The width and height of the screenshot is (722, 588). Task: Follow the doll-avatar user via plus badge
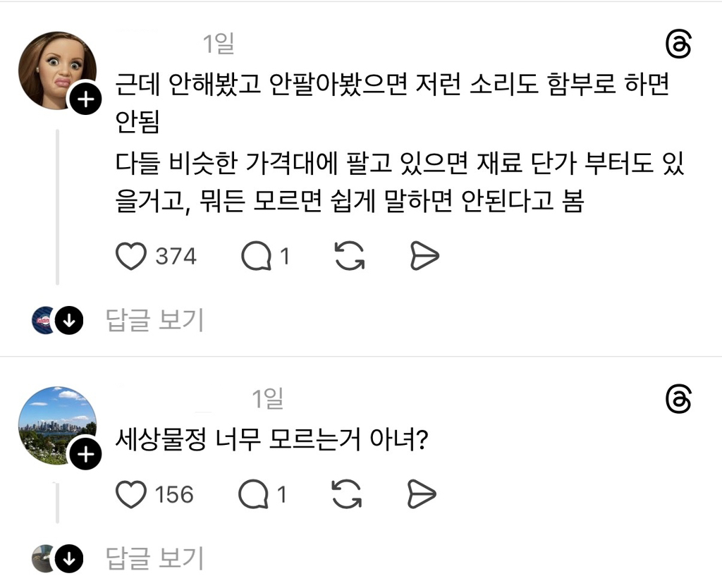click(85, 101)
